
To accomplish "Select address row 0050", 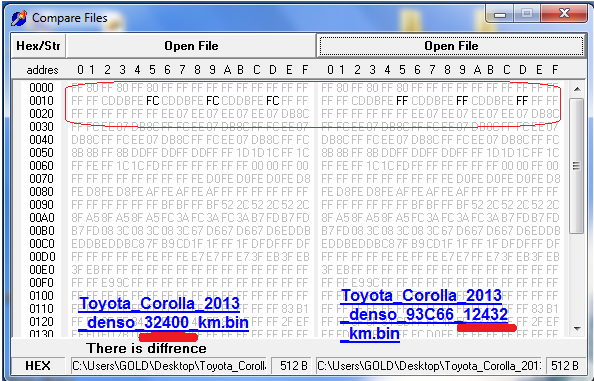I will click(42, 153).
